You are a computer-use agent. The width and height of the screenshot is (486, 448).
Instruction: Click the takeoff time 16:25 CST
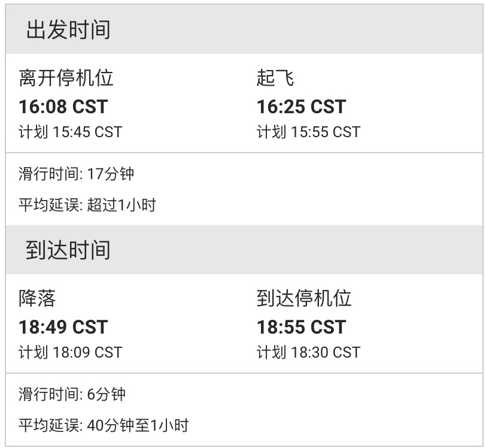tap(301, 107)
